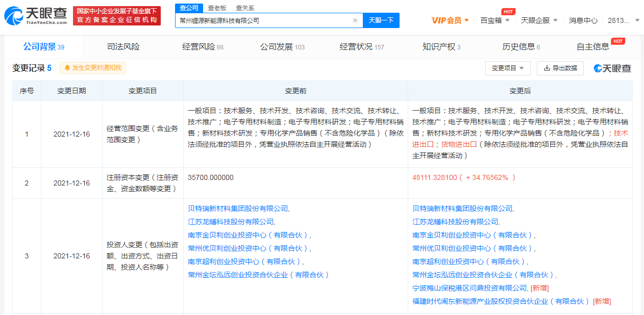Click the 国家中小企业发展子基金旗下 red banner
Viewport: 644px width, 315px height.
pos(117,15)
